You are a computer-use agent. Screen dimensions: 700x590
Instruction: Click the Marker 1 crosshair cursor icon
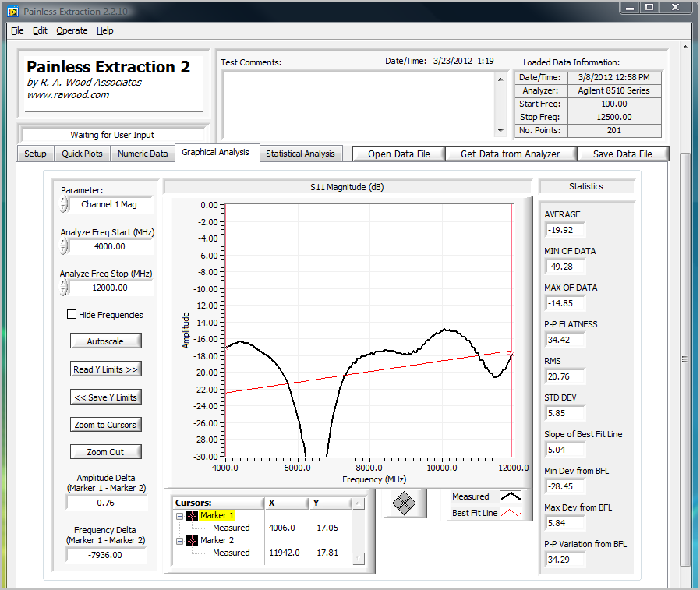coord(192,515)
